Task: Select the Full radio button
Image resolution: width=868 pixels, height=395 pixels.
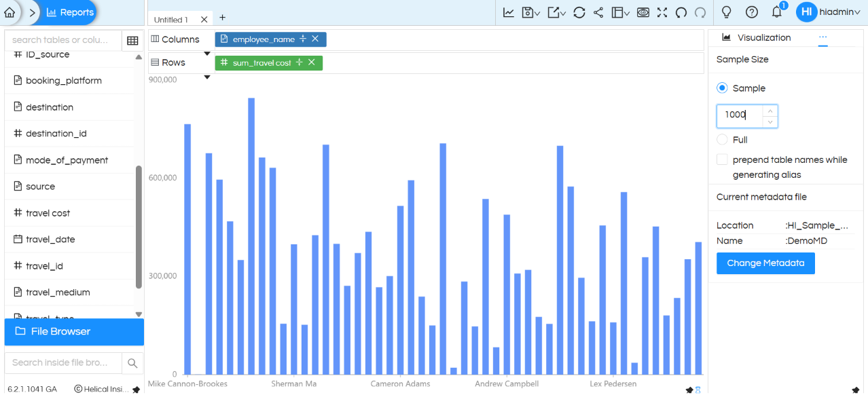Action: coord(722,140)
